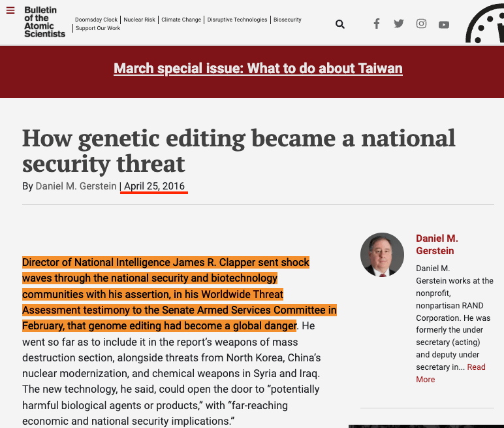Open the Instagram icon

pos(422,24)
